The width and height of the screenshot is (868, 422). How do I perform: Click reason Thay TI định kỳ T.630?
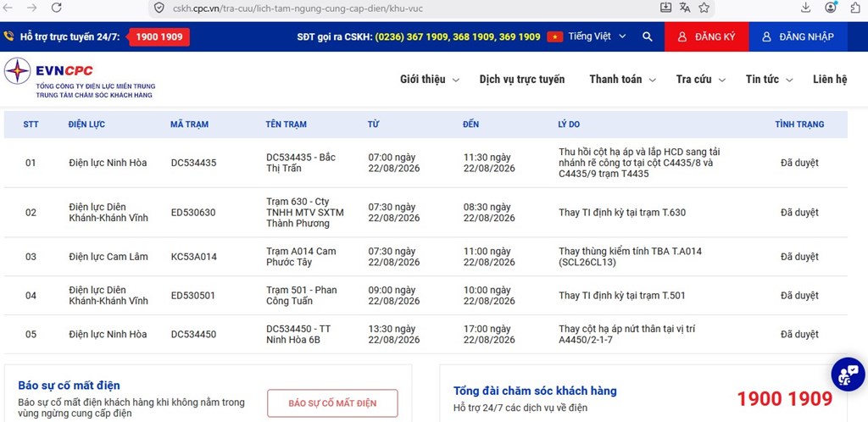pyautogui.click(x=622, y=213)
